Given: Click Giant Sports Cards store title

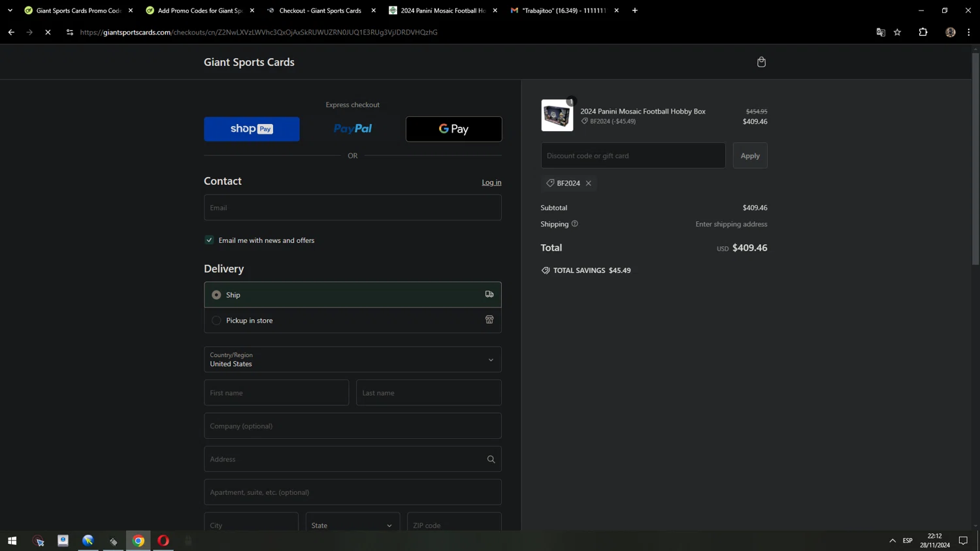Looking at the screenshot, I should tap(249, 62).
